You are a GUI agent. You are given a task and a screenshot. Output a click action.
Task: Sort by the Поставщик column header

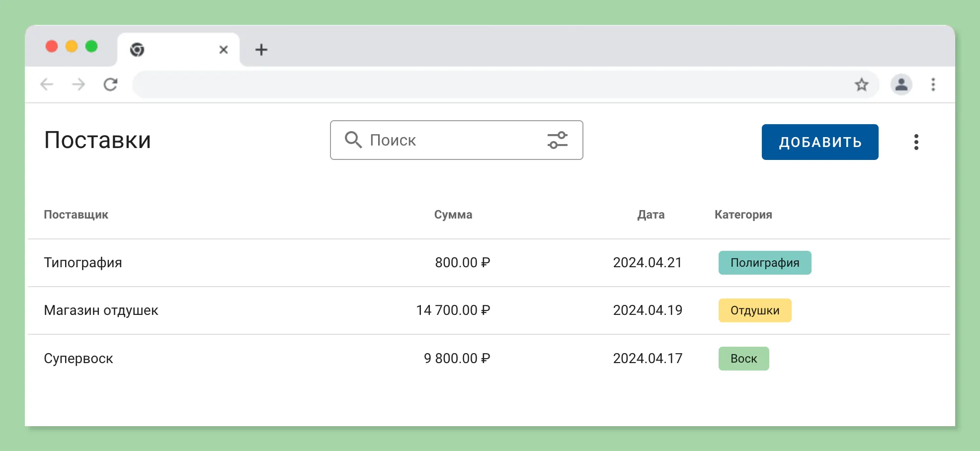point(76,215)
